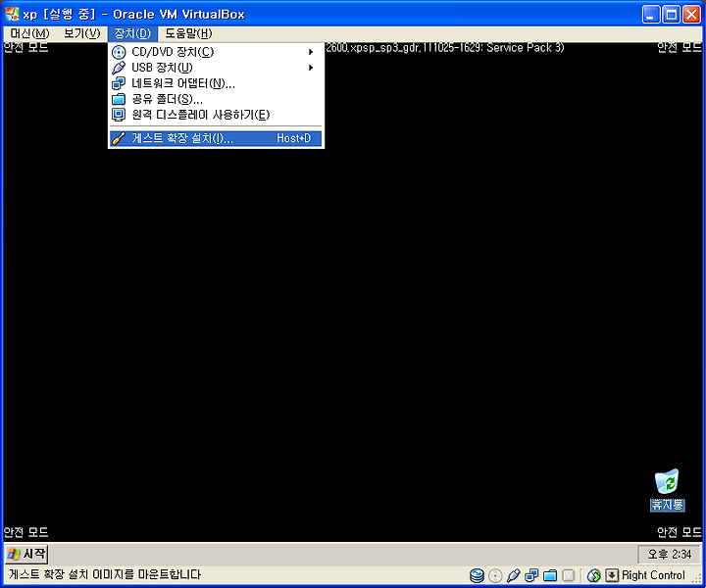This screenshot has width=706, height=588.
Task: Close the 장치(D) menu header
Action: click(x=132, y=33)
